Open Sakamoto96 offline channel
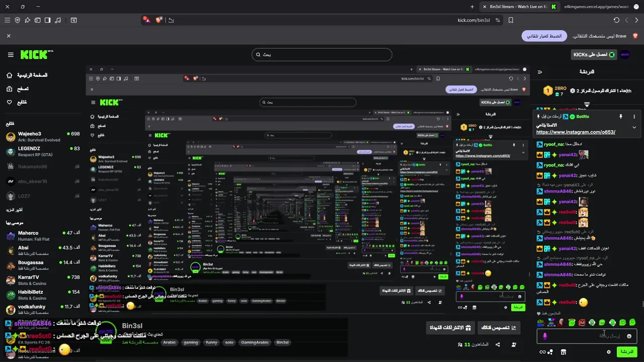The image size is (644, 362). pos(43,166)
